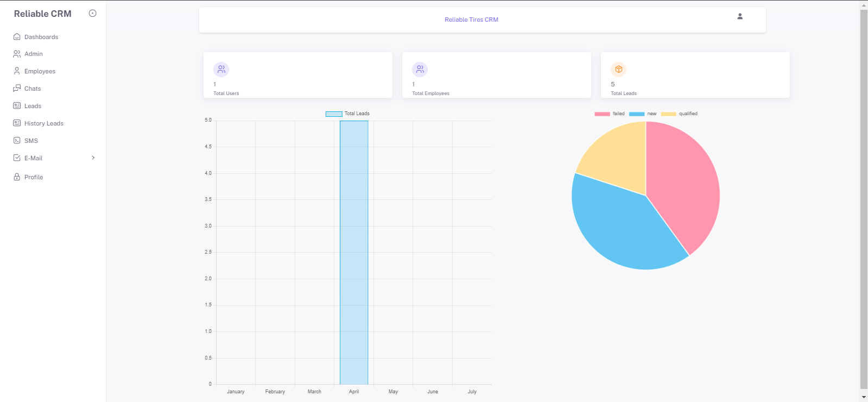Click the SMS terminal icon in sidebar
Screen dimensions: 868x402
[x=17, y=141]
